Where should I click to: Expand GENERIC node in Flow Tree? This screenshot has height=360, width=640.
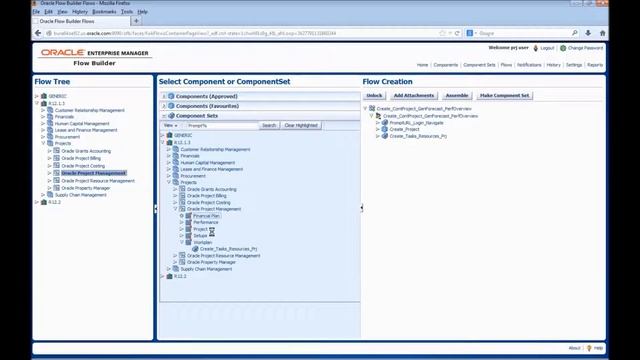click(37, 96)
